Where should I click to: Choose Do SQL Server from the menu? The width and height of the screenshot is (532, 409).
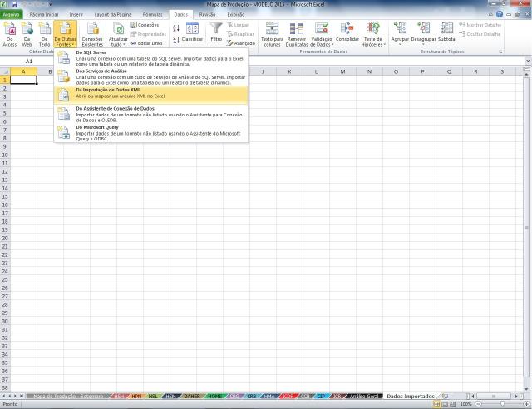point(151,57)
